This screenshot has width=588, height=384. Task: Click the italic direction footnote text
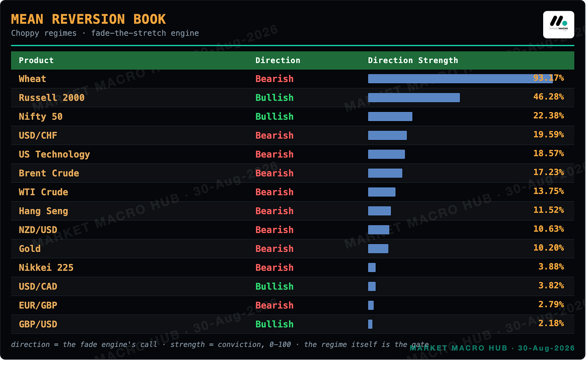coord(220,344)
